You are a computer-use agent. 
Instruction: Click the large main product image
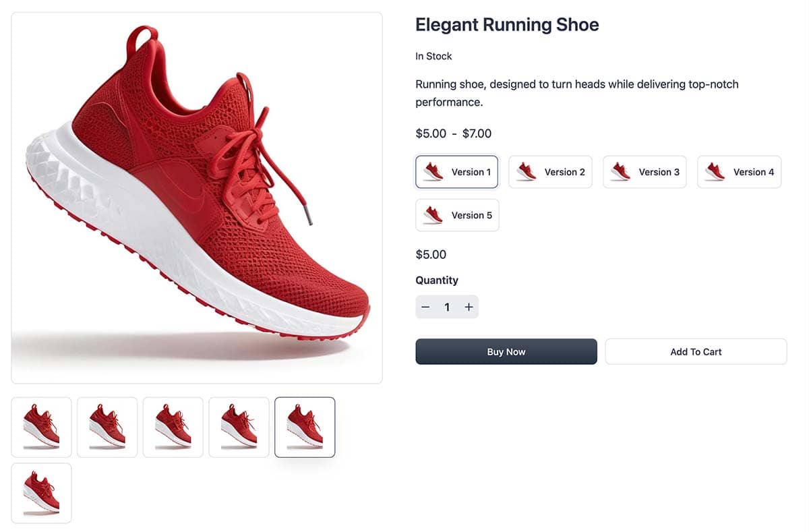pyautogui.click(x=196, y=199)
